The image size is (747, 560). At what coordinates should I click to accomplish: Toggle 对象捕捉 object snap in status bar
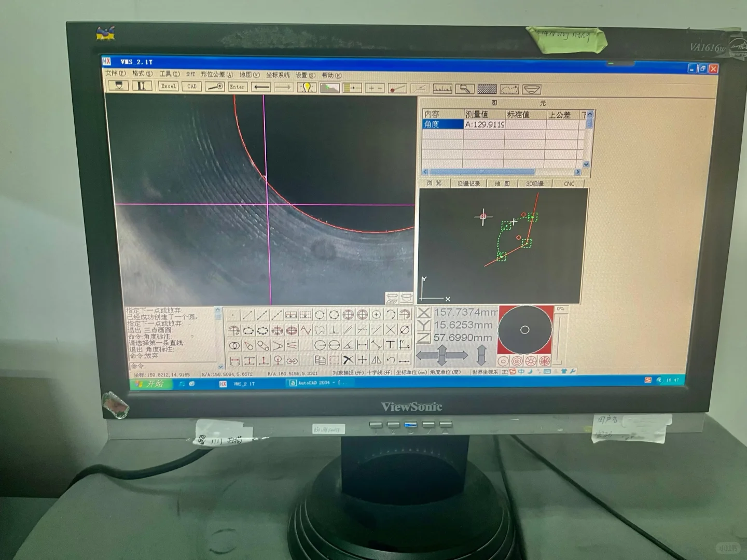(348, 372)
